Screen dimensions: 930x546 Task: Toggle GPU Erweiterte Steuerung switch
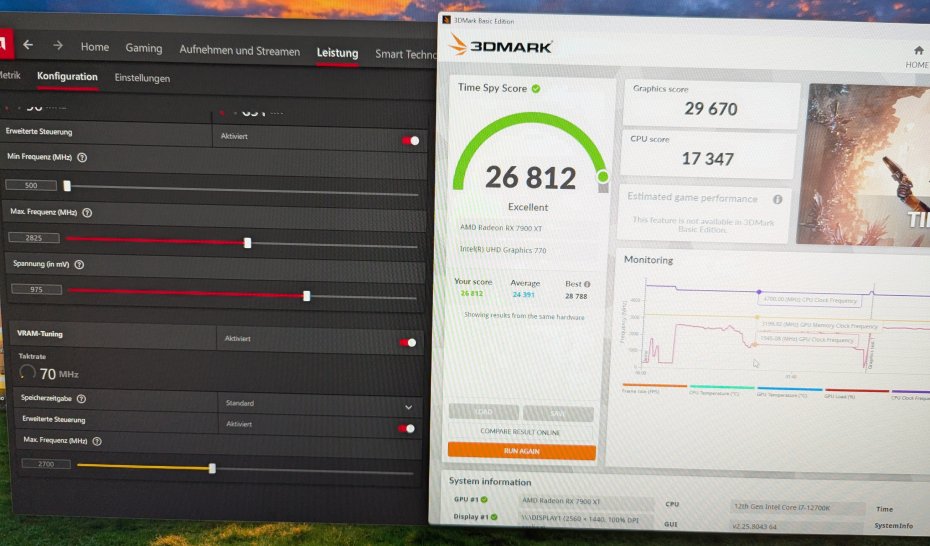(410, 141)
